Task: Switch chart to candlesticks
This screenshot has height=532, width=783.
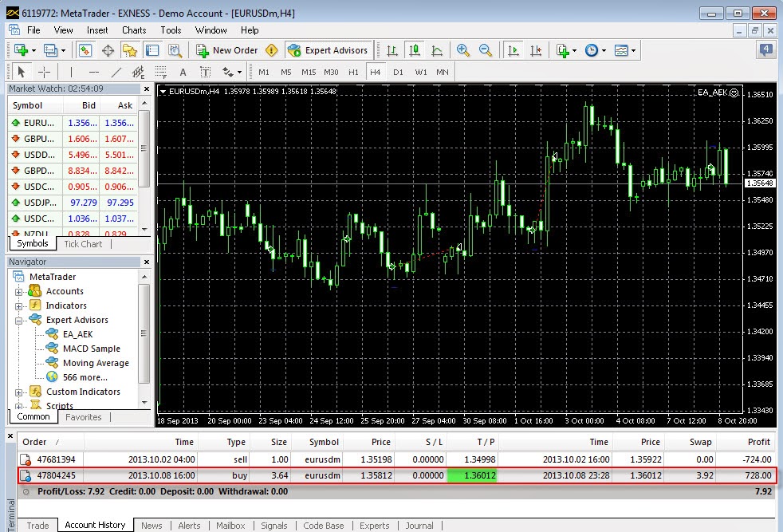Action: tap(415, 50)
